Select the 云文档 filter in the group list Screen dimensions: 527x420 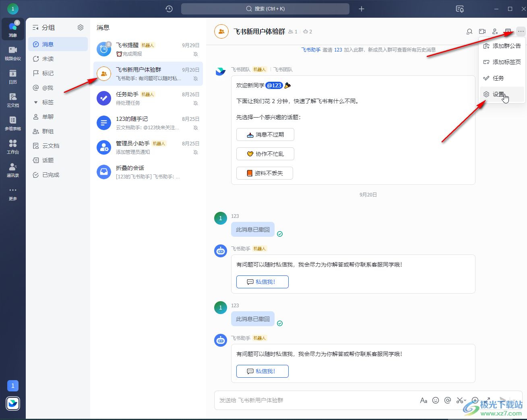coord(58,146)
